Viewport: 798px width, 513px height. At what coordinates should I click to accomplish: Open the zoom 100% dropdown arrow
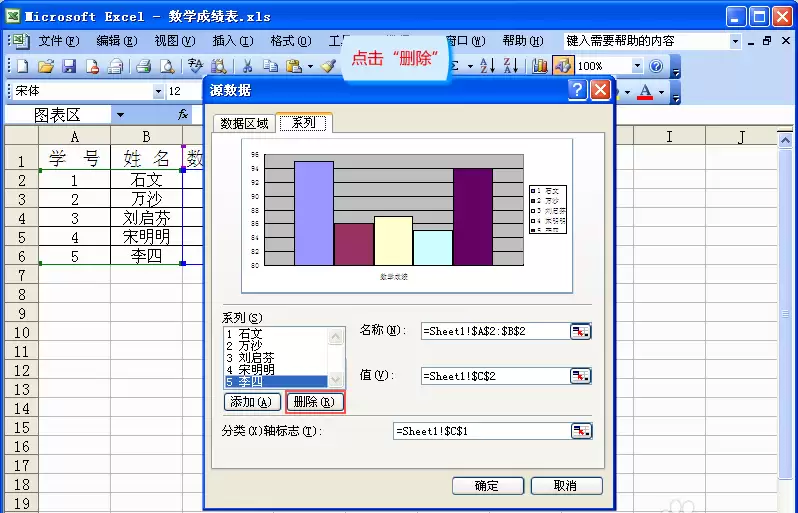(x=637, y=66)
